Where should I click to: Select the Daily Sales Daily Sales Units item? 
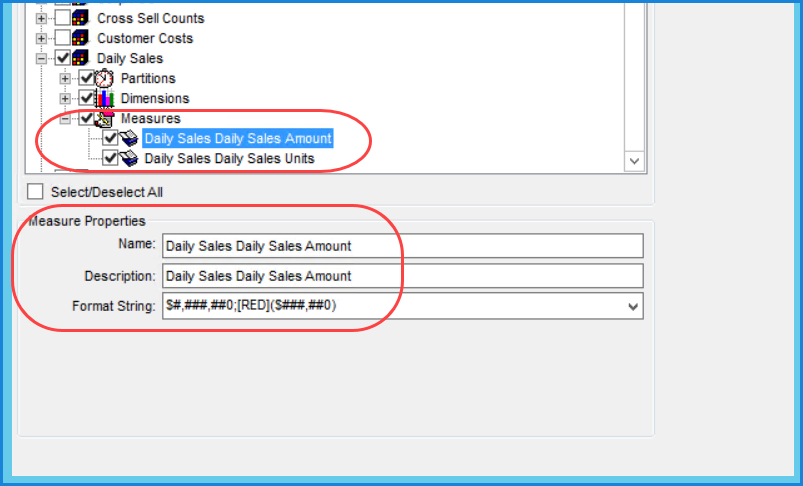click(229, 158)
